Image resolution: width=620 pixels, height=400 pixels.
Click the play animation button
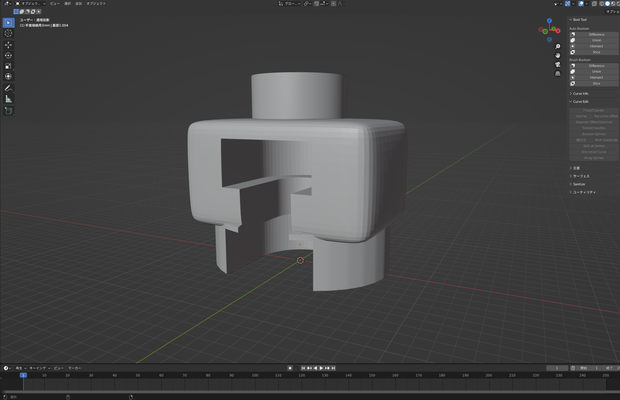tap(321, 368)
